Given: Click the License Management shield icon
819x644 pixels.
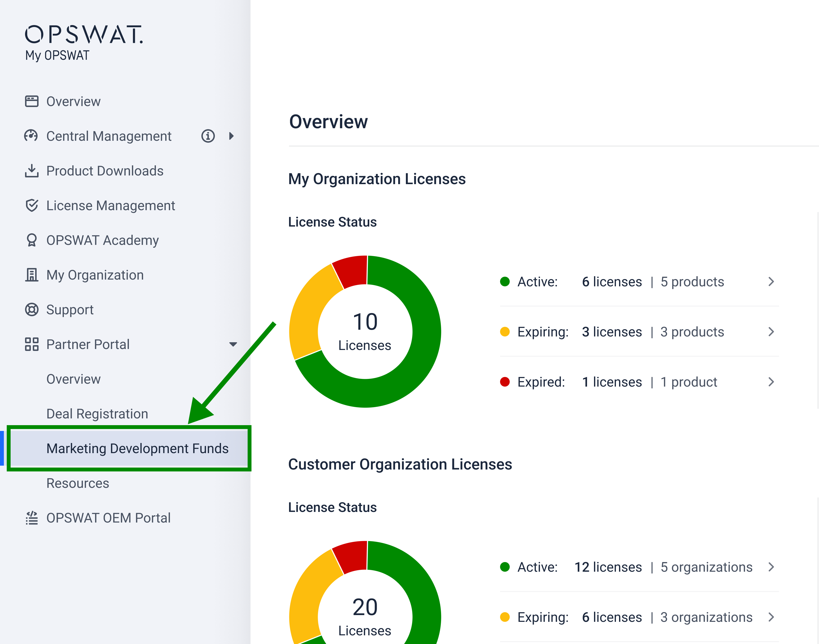Looking at the screenshot, I should click(x=32, y=206).
